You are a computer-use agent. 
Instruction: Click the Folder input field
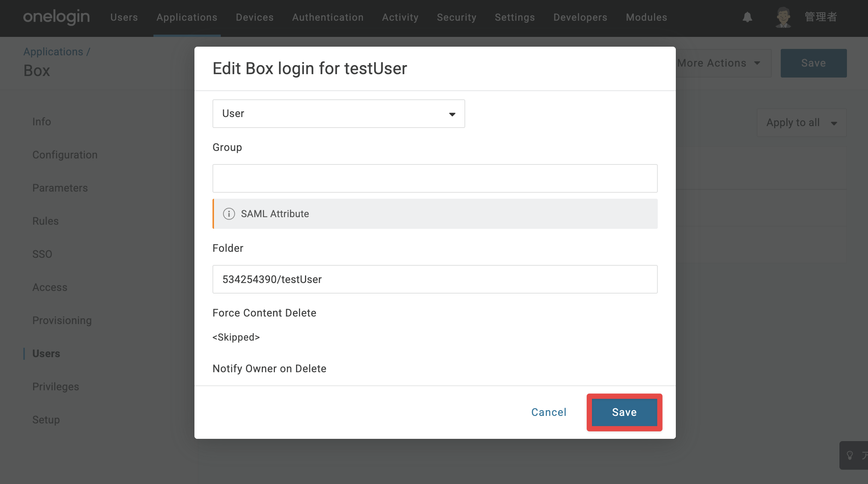[435, 279]
